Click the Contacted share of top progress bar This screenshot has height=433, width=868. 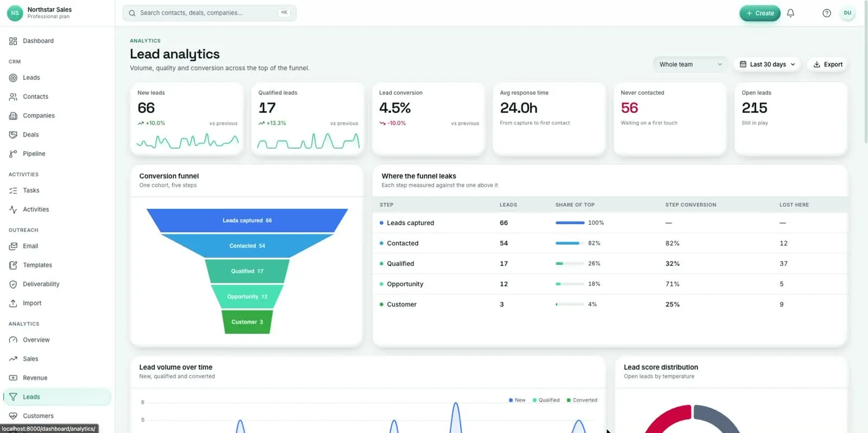[570, 243]
